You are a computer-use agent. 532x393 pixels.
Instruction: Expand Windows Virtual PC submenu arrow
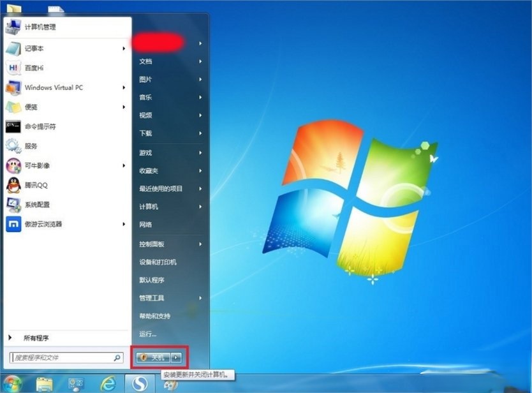tap(124, 87)
